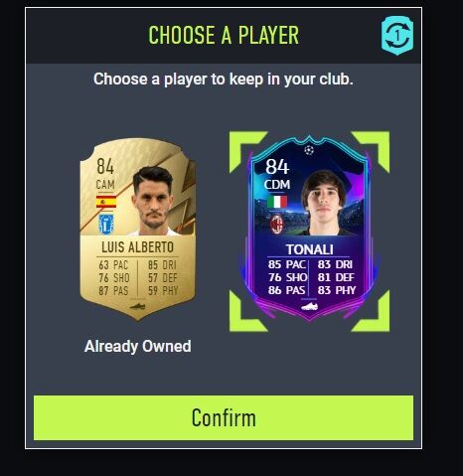Click the Spain flag on Luis Alberto card
This screenshot has width=463, height=476.
(106, 202)
